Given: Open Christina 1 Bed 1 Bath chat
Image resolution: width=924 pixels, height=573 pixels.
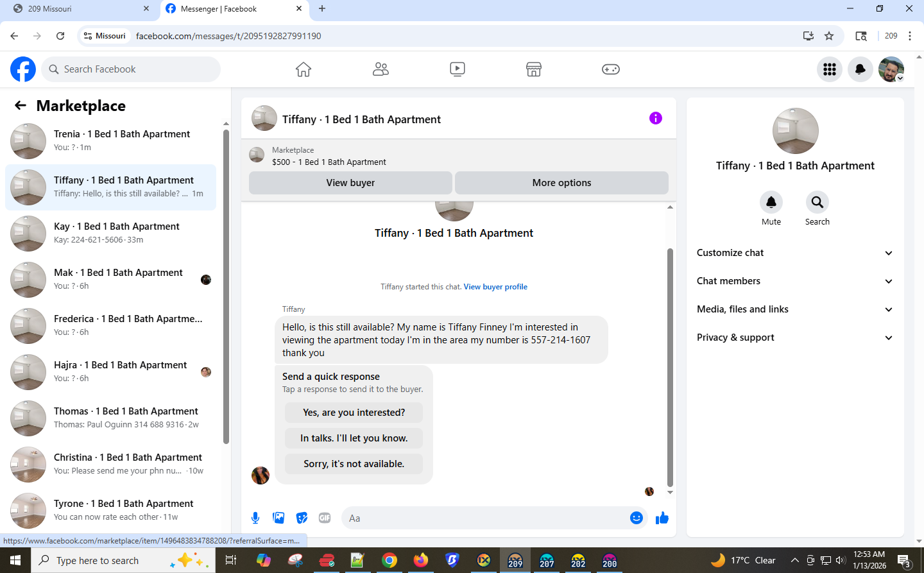Looking at the screenshot, I should point(110,465).
